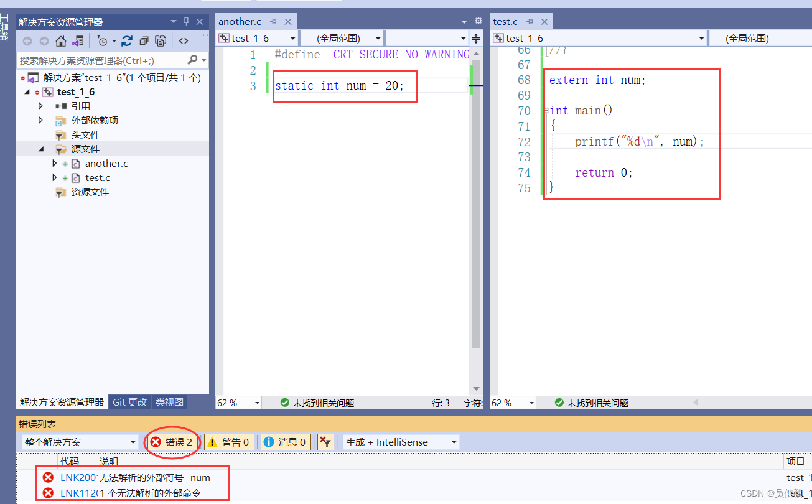812x504 pixels.
Task: Expand the 外部依赖项 node
Action: [41, 121]
